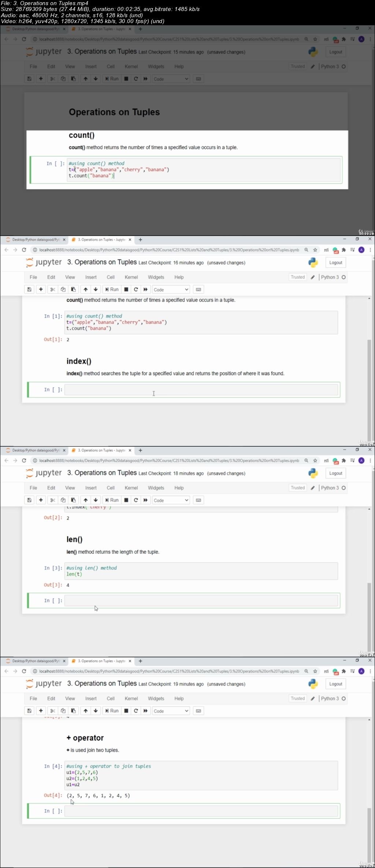This screenshot has height=868, width=375.
Task: Open new browser tab in + operator frame
Action: point(140,661)
